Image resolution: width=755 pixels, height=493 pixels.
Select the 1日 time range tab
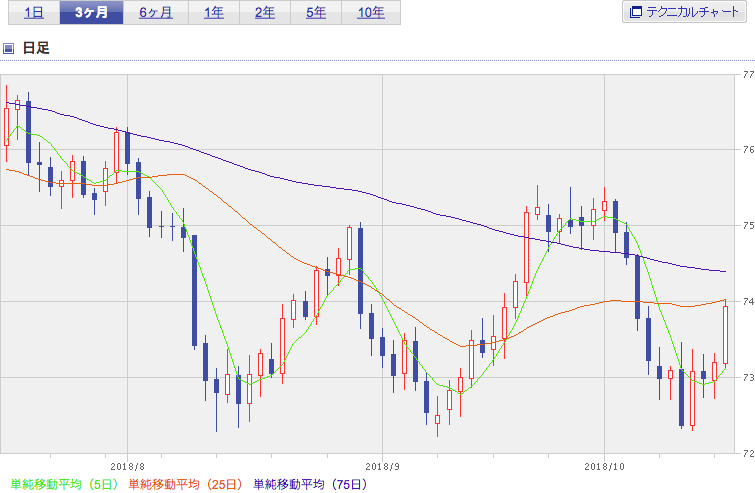pos(34,13)
